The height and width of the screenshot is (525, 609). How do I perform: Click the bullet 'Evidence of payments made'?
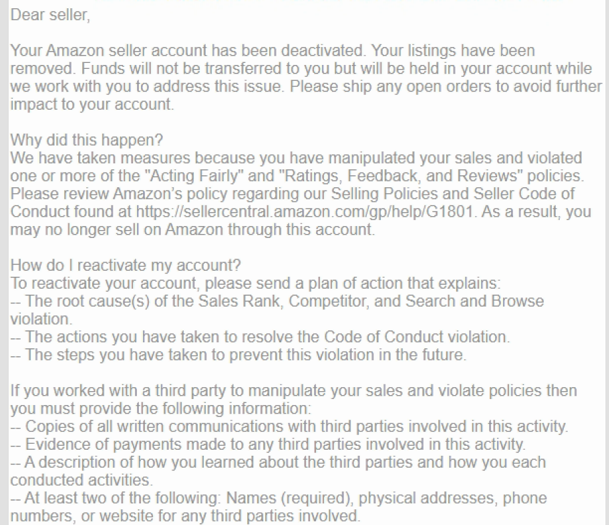(x=268, y=445)
